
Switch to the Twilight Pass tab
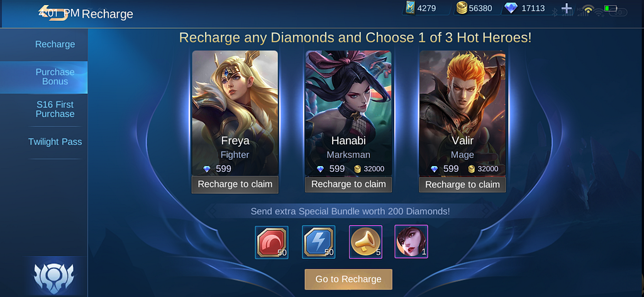pyautogui.click(x=55, y=142)
